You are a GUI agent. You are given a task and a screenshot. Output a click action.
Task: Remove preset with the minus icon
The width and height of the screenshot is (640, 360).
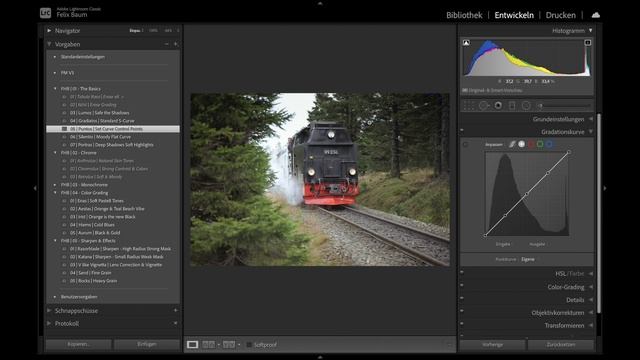(x=167, y=44)
